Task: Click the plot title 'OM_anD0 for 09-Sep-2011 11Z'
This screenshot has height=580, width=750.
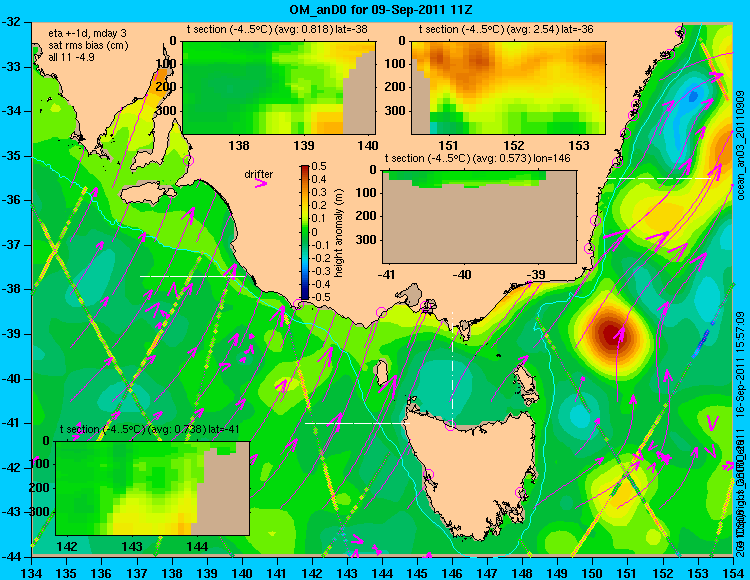Action: (x=381, y=9)
